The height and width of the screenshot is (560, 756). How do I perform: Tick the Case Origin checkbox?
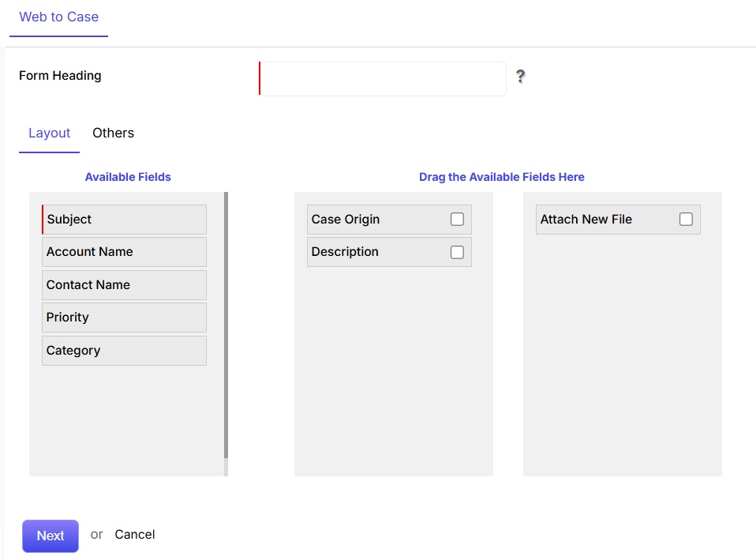click(x=457, y=219)
